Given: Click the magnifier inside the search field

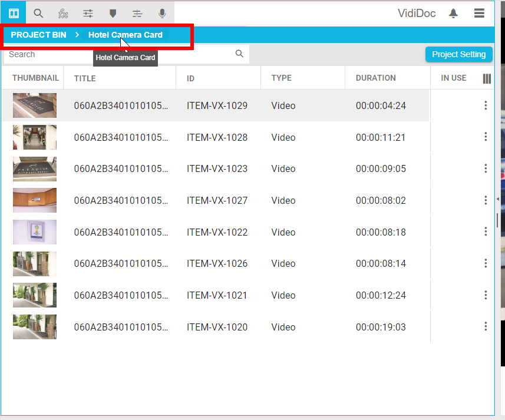Looking at the screenshot, I should tap(239, 54).
